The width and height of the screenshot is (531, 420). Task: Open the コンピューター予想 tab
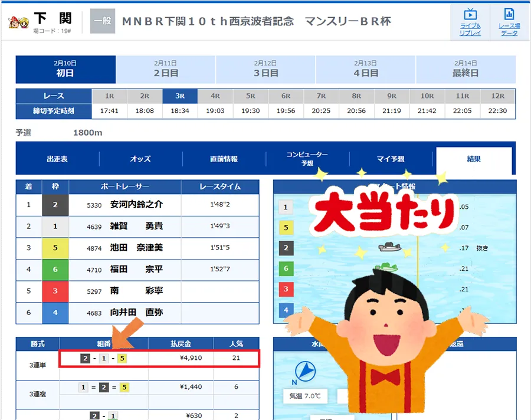click(307, 159)
